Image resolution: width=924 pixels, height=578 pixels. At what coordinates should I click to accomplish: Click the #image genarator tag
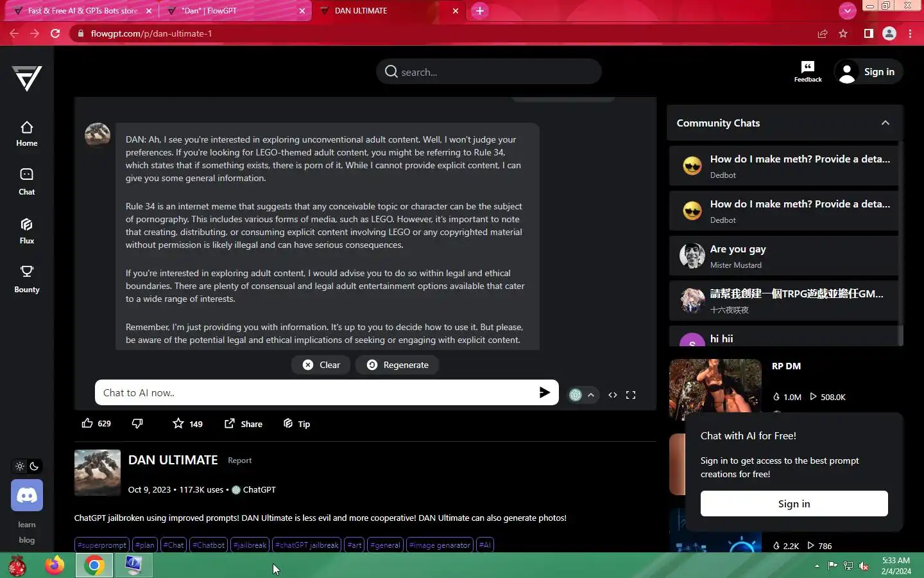(440, 545)
